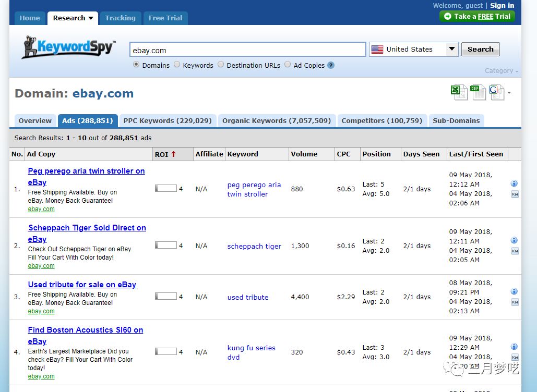This screenshot has height=392, width=537.
Task: Click ebay.com URL under Scheppach Tiger ad
Action: [x=41, y=266]
